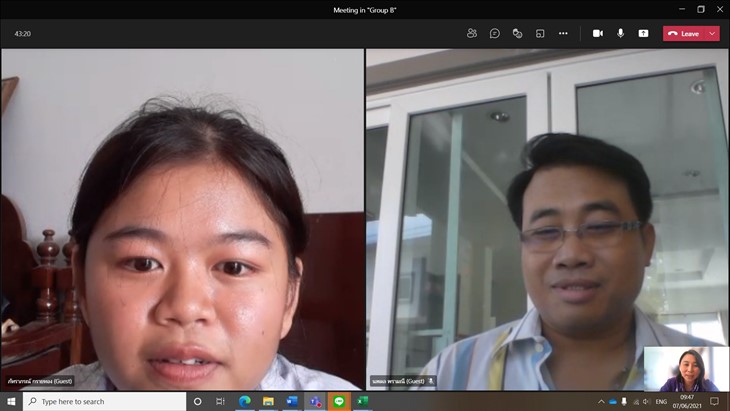Select the self-view video thumbnail
Screen dimensions: 730x411
(x=686, y=369)
